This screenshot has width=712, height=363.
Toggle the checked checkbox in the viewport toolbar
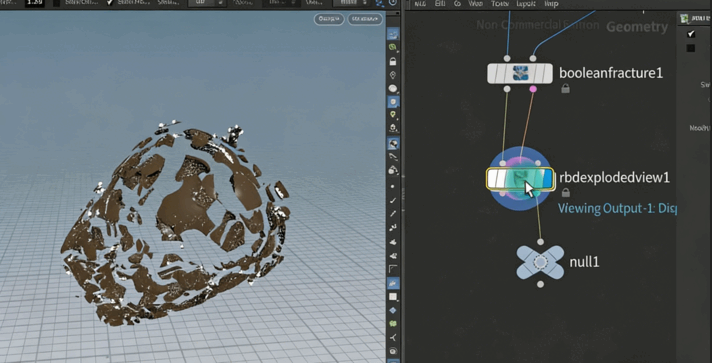[109, 3]
